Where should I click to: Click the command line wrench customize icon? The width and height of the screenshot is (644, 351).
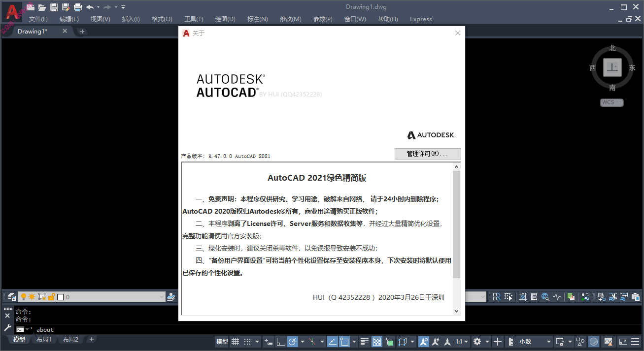[x=7, y=327]
